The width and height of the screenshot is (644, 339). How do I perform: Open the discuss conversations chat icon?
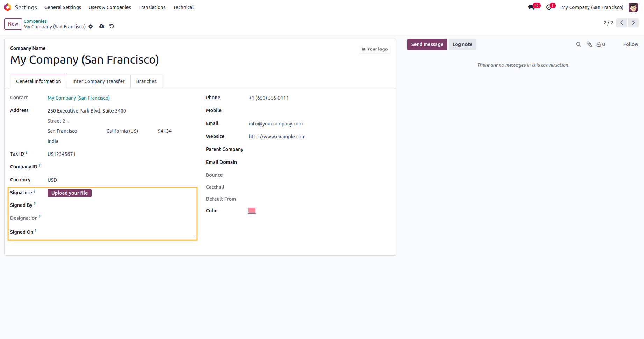[531, 7]
